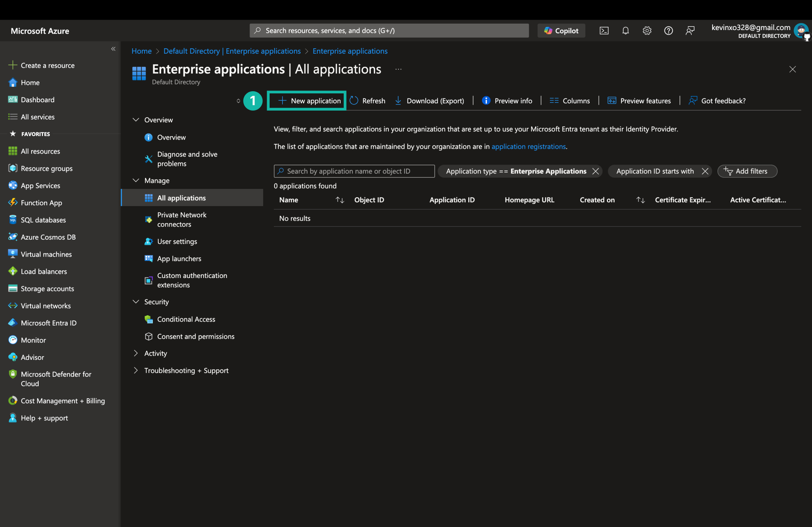
Task: Open Azure Cosmos DB favorite
Action: pyautogui.click(x=42, y=237)
